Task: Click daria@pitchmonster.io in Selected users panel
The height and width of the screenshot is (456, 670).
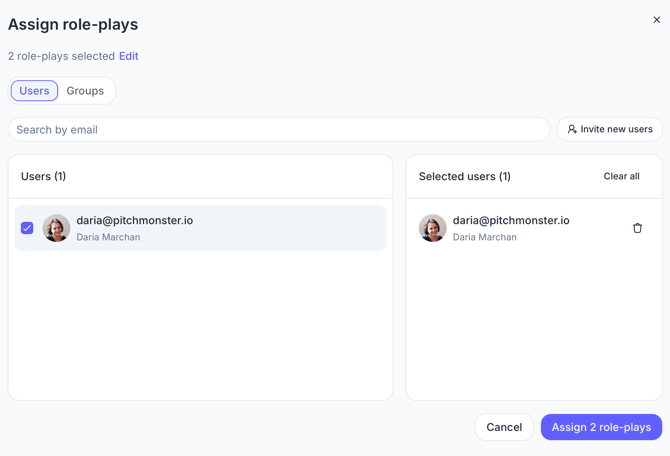Action: tap(511, 221)
